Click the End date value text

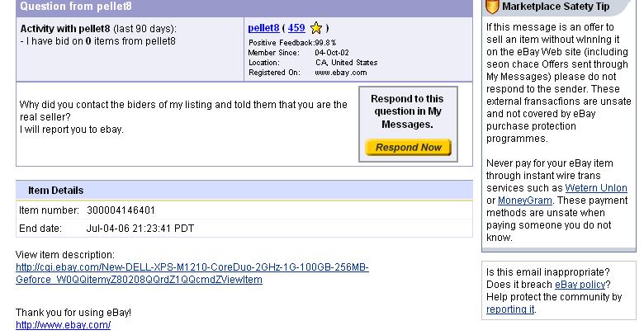(x=140, y=229)
